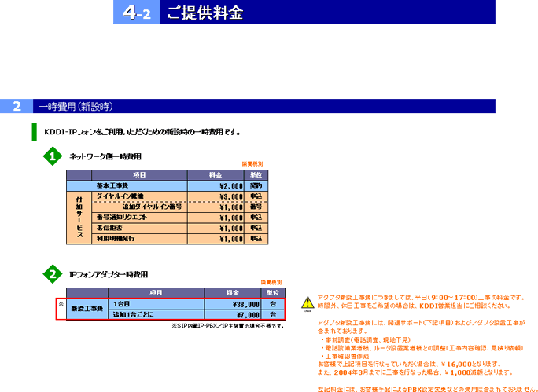Click ¥1,000 in the 追加ダイヤルイン番号 row
Image resolution: width=538 pixels, height=392 pixels.
(x=216, y=207)
